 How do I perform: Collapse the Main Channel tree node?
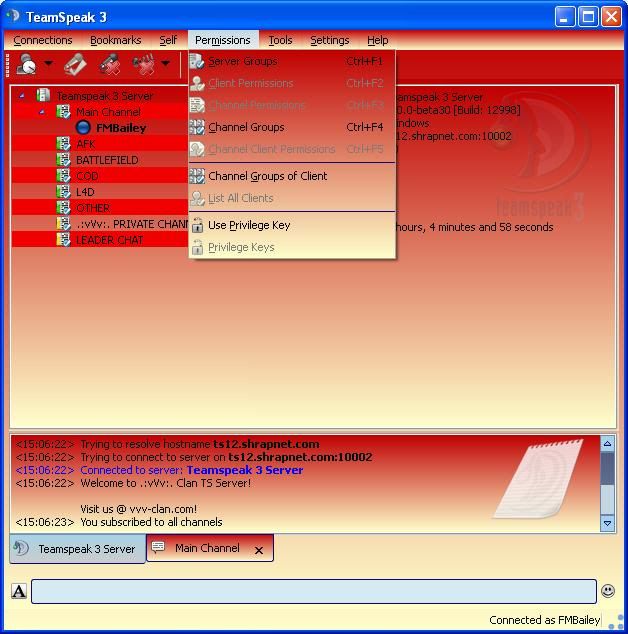click(x=42, y=112)
